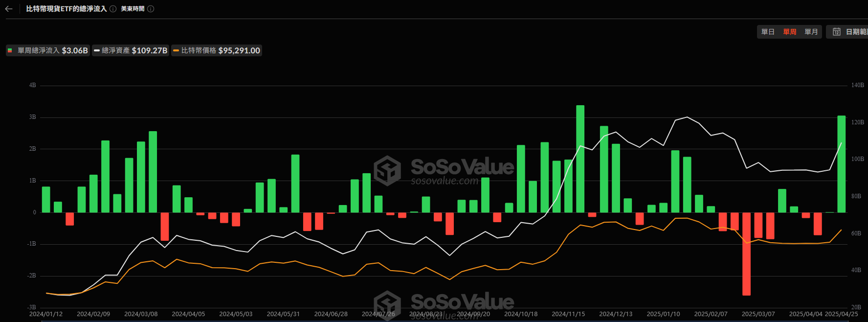868x322 pixels.
Task: Click the x-axis label 2024/12/13
Action: coord(616,314)
